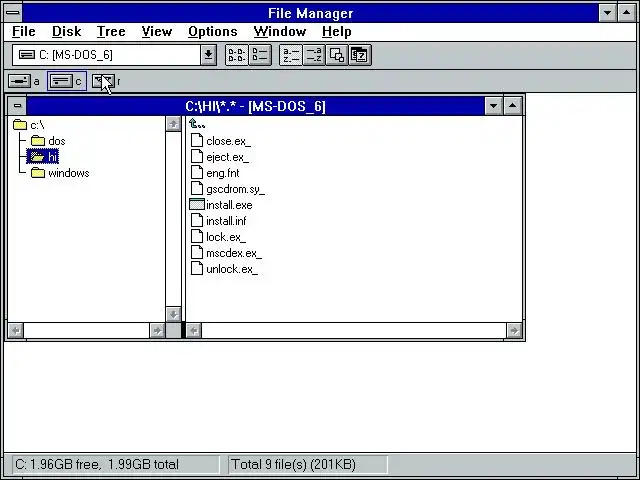The width and height of the screenshot is (640, 480).
Task: Sort files by type toolbar icon
Action: 314,55
